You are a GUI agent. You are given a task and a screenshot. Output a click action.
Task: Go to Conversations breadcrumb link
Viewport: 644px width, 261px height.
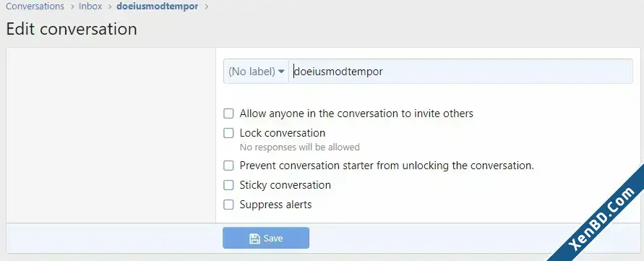[x=35, y=7]
